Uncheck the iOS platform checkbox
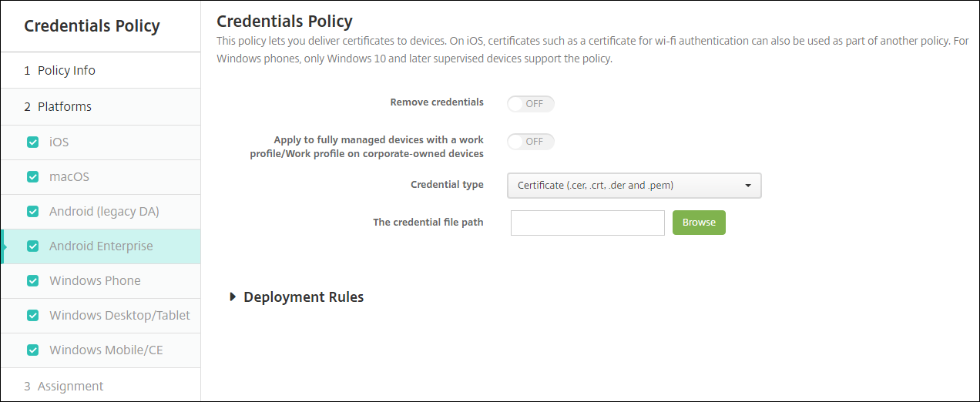Screen dimensions: 980x402 click(x=32, y=142)
